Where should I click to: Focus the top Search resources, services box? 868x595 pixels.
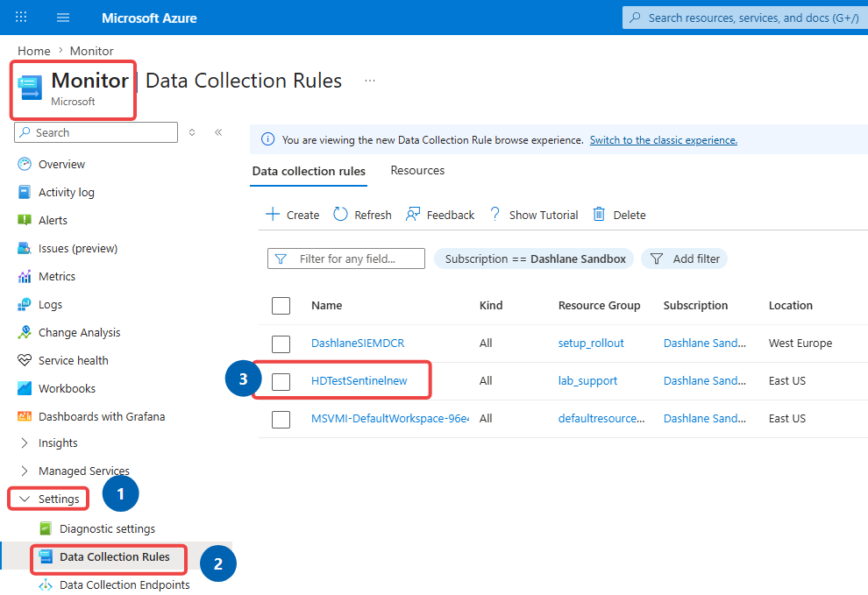tap(745, 18)
